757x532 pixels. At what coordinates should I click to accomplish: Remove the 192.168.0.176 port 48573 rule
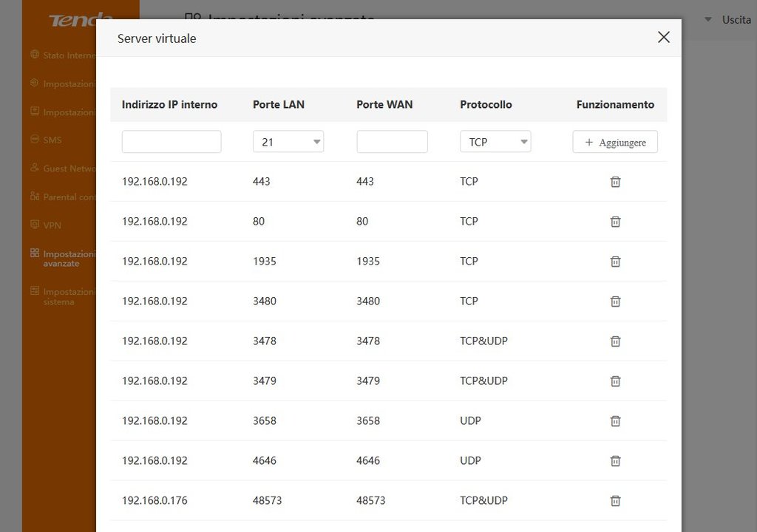pos(615,501)
